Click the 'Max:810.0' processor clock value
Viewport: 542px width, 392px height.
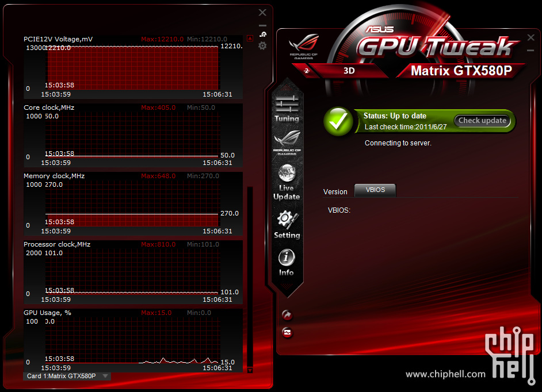pyautogui.click(x=158, y=244)
